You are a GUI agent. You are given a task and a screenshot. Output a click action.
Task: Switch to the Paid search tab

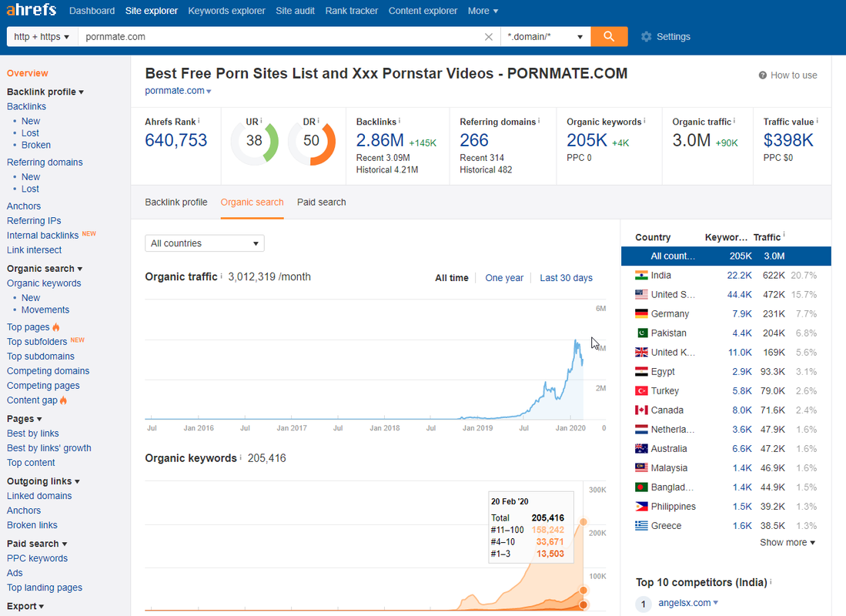tap(322, 203)
